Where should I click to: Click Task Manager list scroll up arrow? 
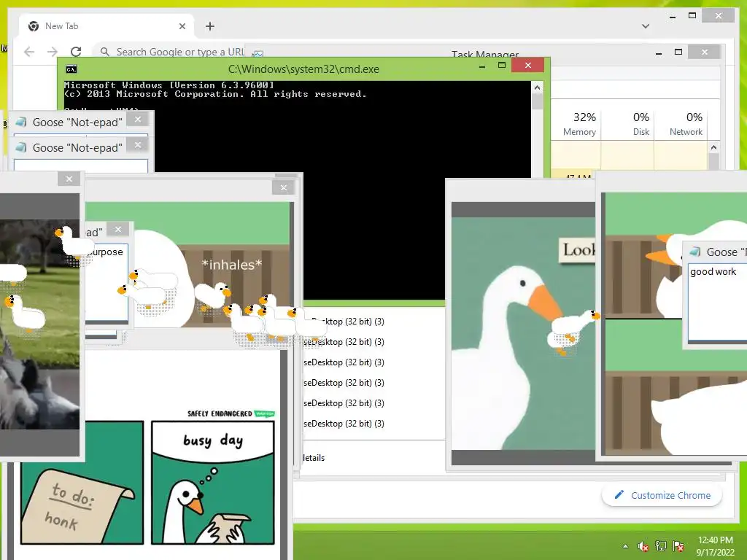713,147
